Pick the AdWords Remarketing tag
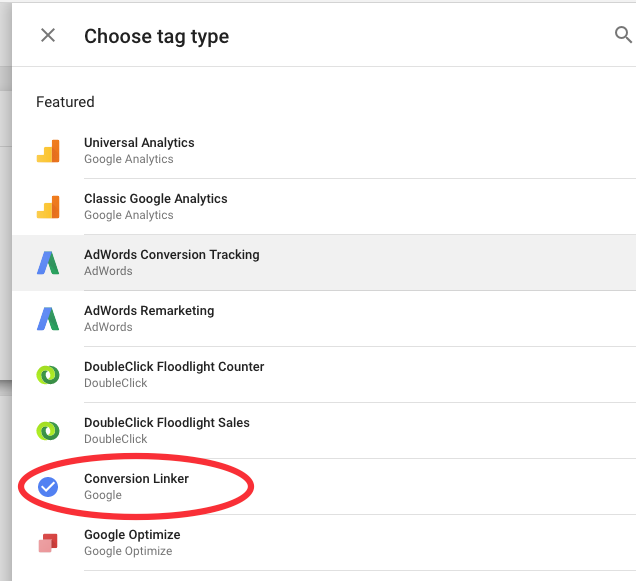Viewport: 636px width, 581px height. (x=324, y=318)
